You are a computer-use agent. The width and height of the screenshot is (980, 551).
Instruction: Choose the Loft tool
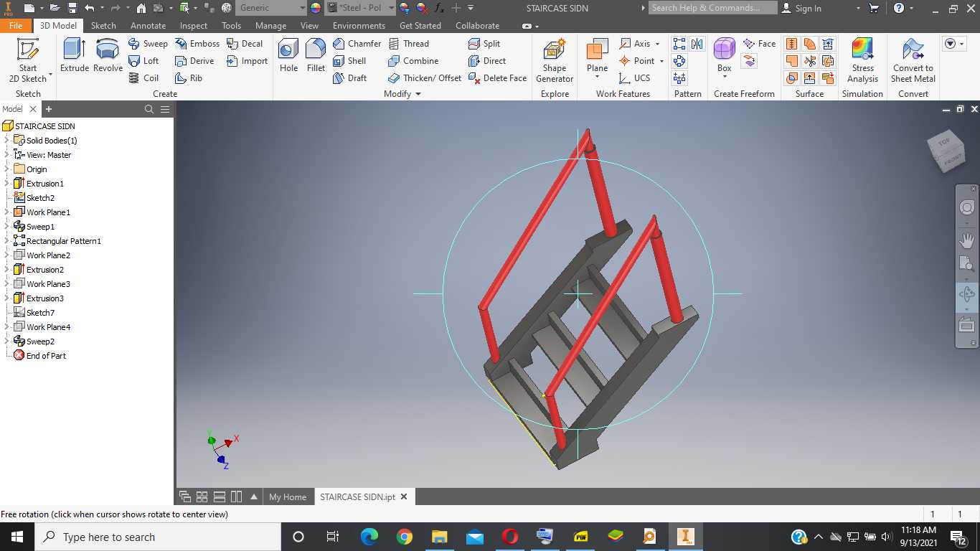pyautogui.click(x=143, y=61)
